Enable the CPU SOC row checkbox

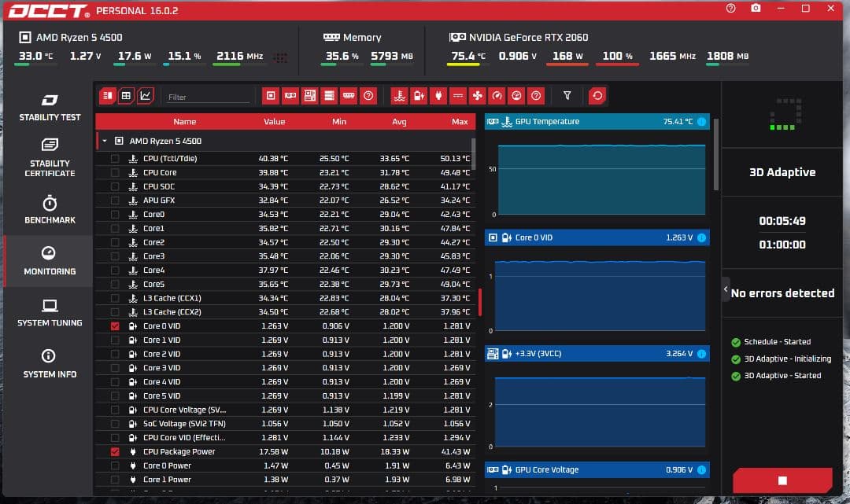[115, 187]
